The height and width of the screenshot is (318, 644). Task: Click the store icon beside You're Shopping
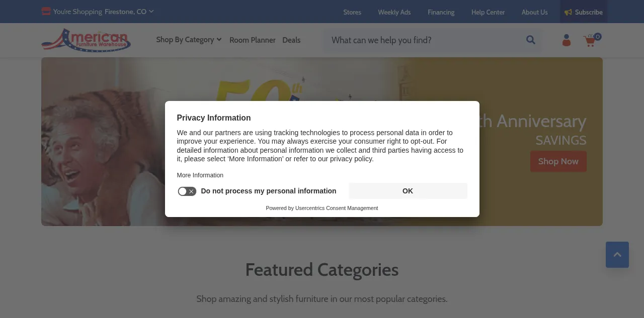click(46, 12)
